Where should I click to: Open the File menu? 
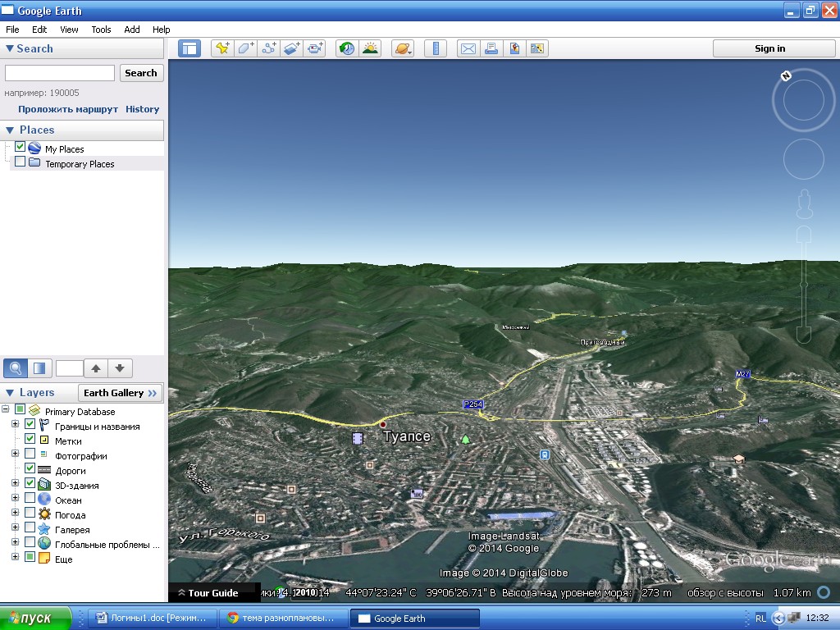(x=12, y=30)
